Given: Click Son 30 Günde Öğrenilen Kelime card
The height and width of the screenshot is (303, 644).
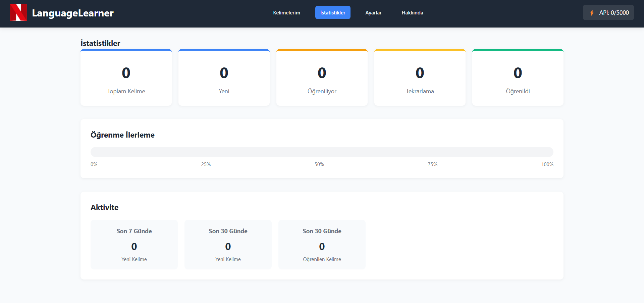Looking at the screenshot, I should tap(322, 245).
